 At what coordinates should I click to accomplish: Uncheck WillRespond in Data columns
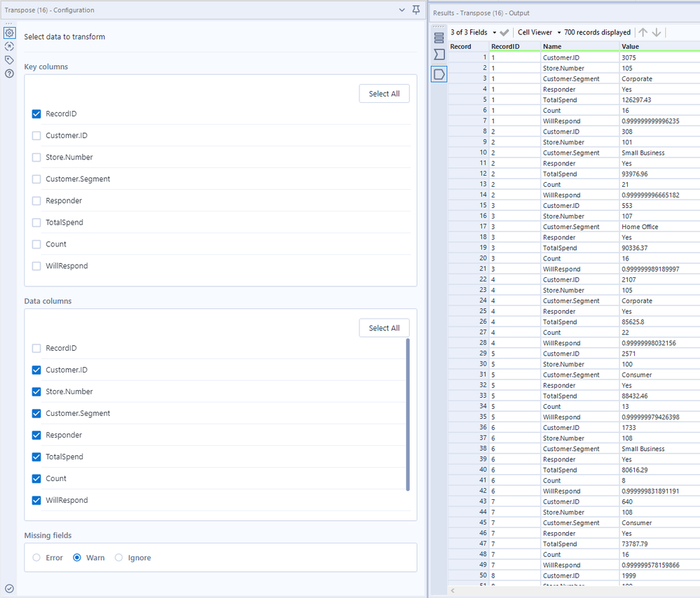pos(36,500)
